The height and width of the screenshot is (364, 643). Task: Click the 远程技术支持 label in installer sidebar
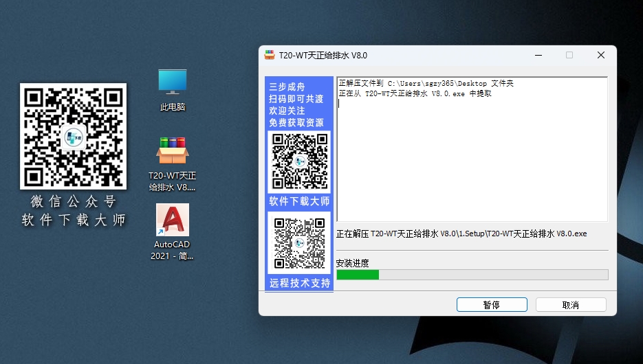coord(300,283)
